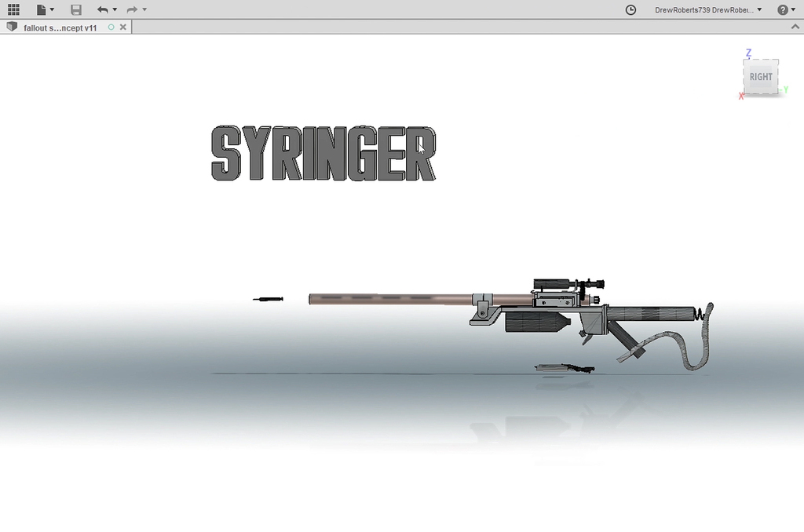Viewport: 804px width, 532px height.
Task: Redo the last action
Action: 130,9
